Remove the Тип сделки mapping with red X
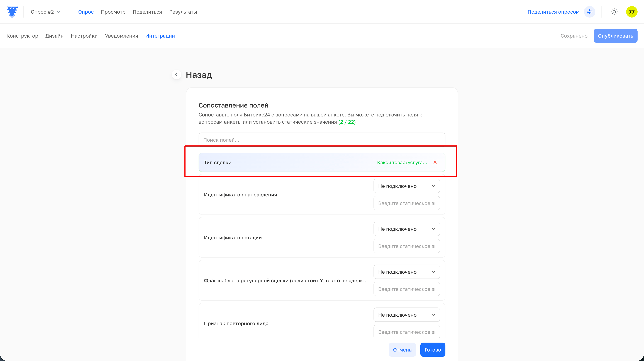 click(435, 162)
